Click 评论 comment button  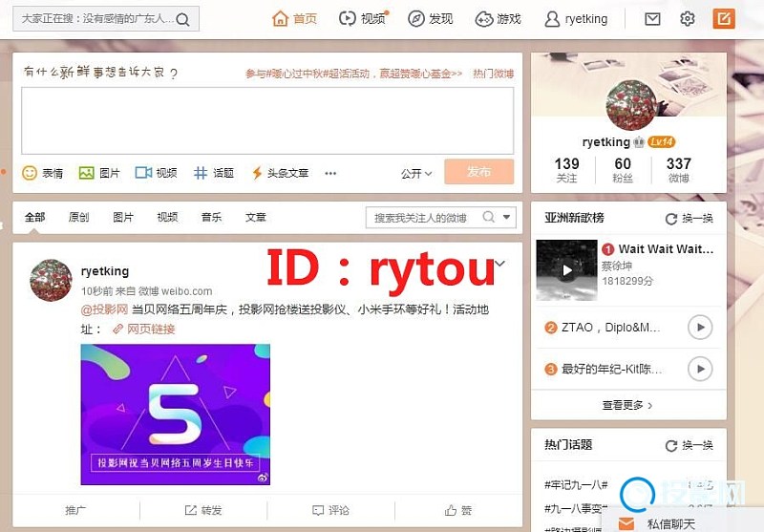pos(330,510)
